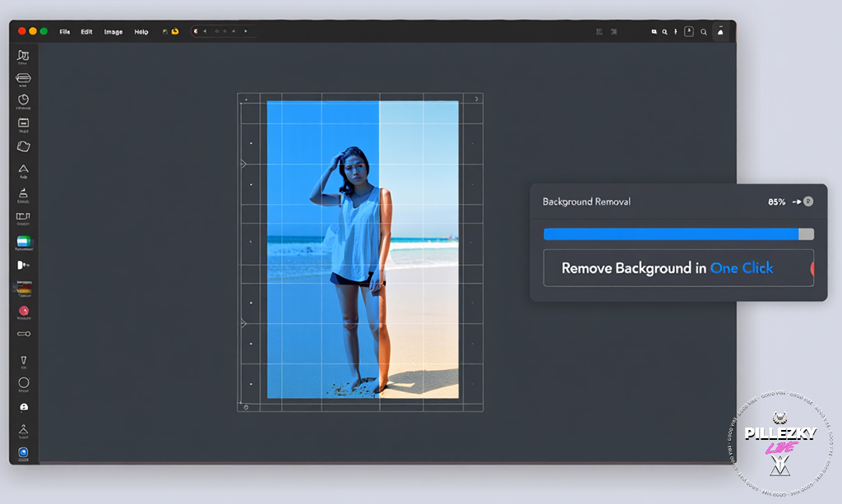Click the upper triangle marker on the canvas left edge

point(243,164)
